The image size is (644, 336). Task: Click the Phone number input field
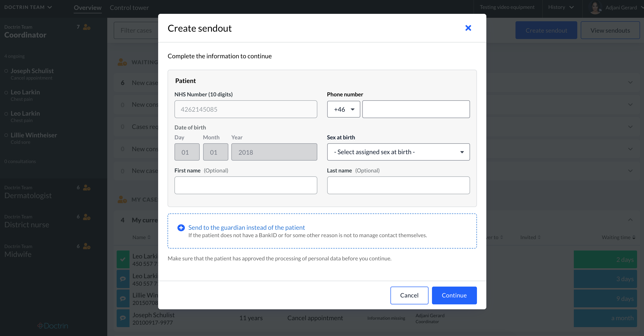(x=416, y=109)
